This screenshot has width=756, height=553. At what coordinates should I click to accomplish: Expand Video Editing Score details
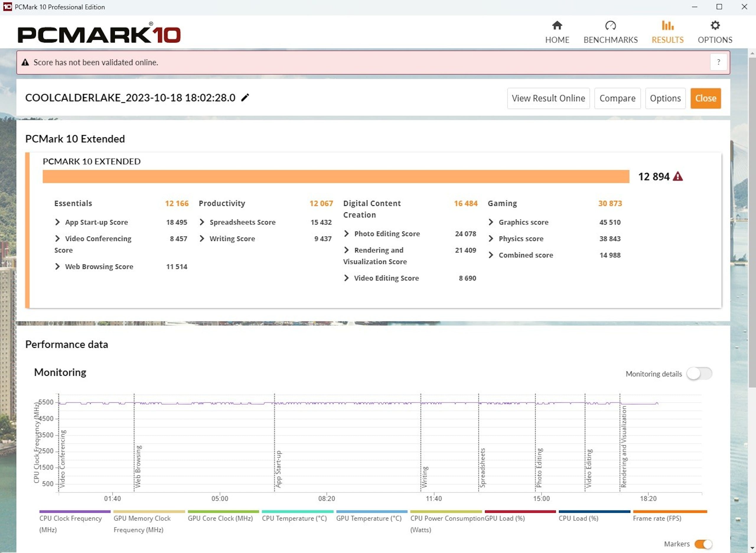tap(346, 278)
